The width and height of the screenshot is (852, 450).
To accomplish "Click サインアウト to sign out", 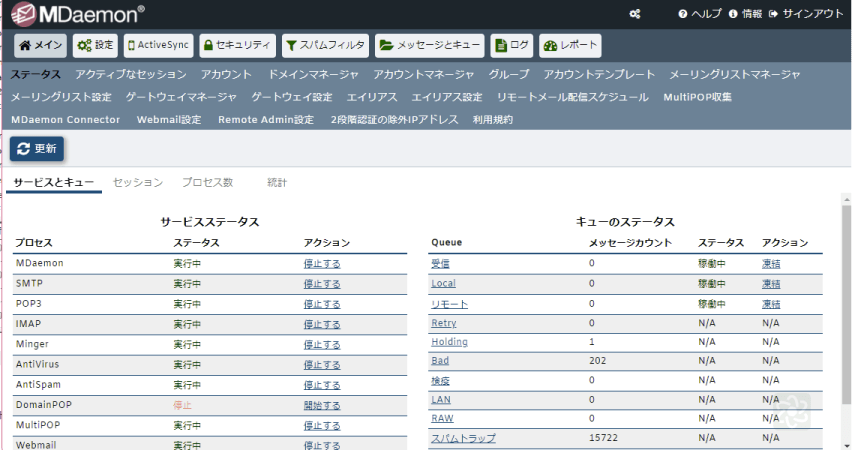I will [805, 14].
